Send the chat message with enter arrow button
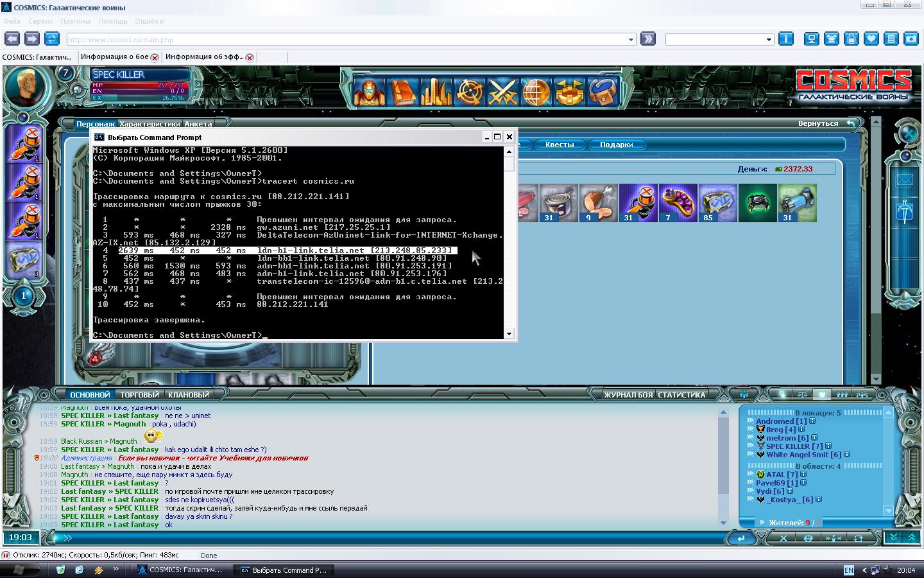Screen dimensions: 924x578 (x=742, y=538)
